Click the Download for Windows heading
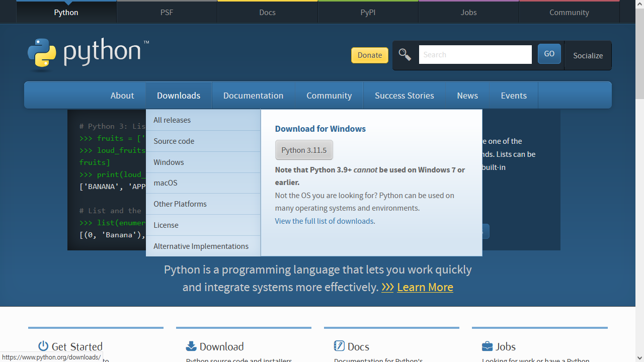 [320, 129]
